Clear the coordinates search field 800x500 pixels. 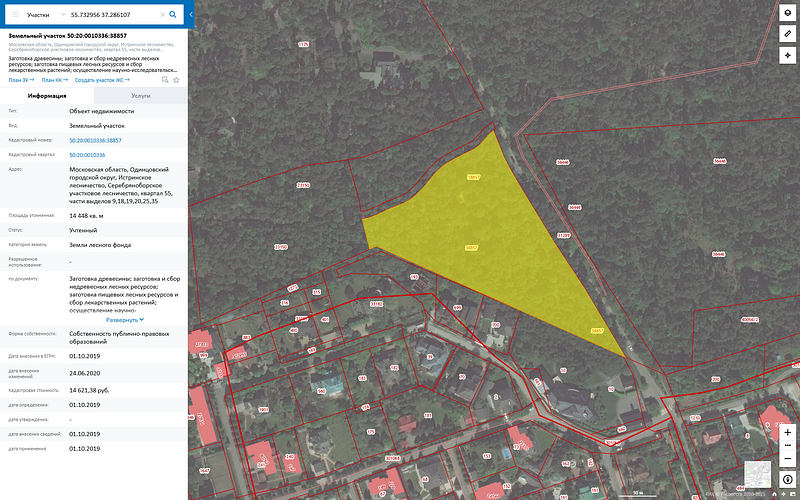pos(160,15)
